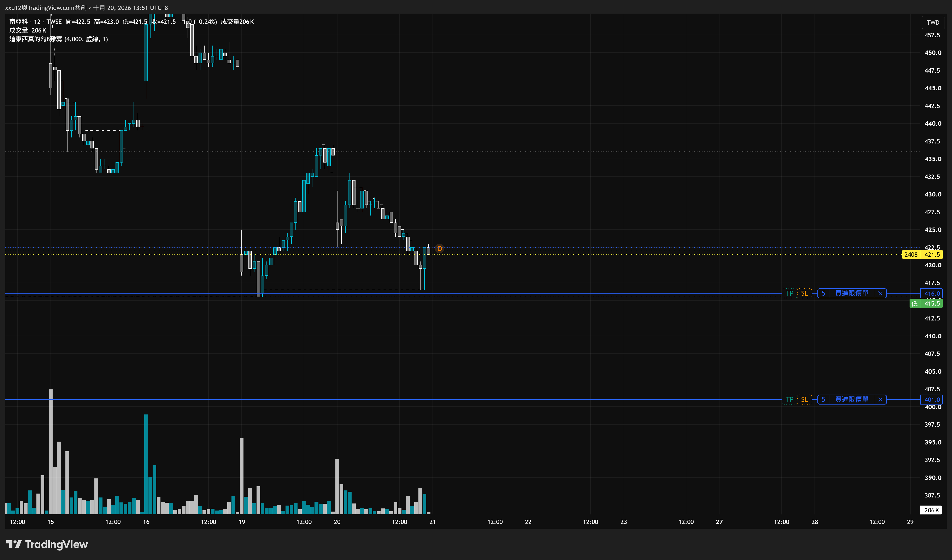The width and height of the screenshot is (952, 560).
Task: Click the tallest volume bar on the 15th
Action: (51, 452)
